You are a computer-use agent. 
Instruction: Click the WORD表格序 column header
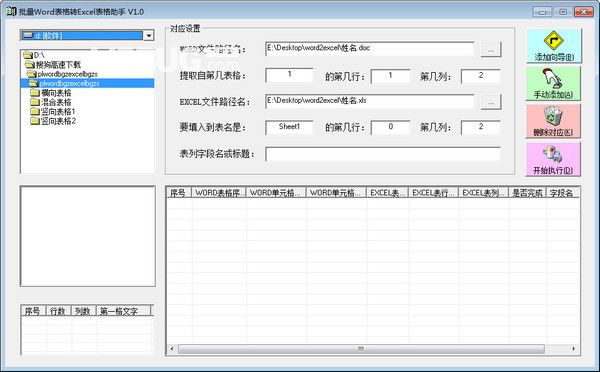tap(219, 193)
